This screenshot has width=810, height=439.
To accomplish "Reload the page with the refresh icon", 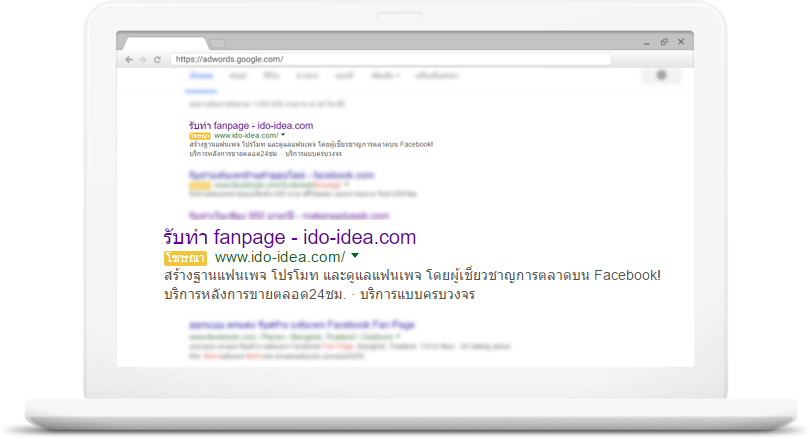I will 157,59.
